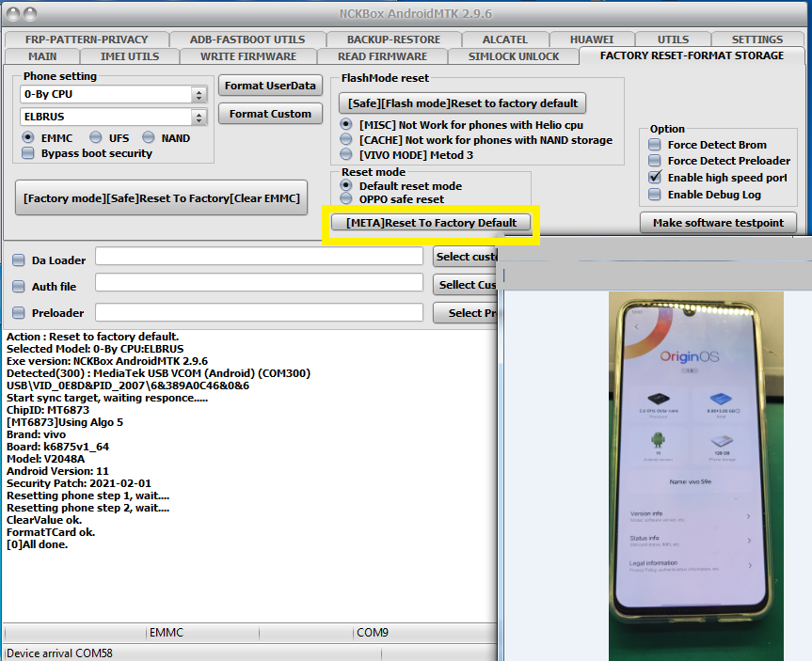The width and height of the screenshot is (812, 661).
Task: Click 'ChipID: MT6873' log line
Action: pos(48,410)
